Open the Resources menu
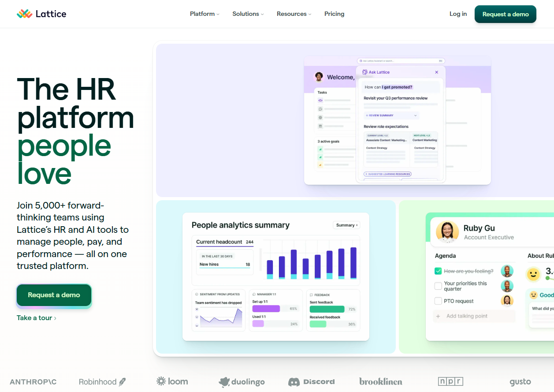Screen dimensions: 554x392 pyautogui.click(x=294, y=14)
